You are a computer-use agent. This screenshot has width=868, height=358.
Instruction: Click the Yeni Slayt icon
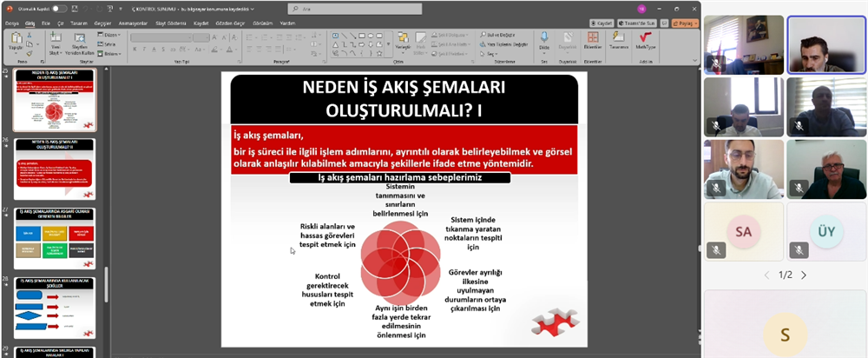56,37
